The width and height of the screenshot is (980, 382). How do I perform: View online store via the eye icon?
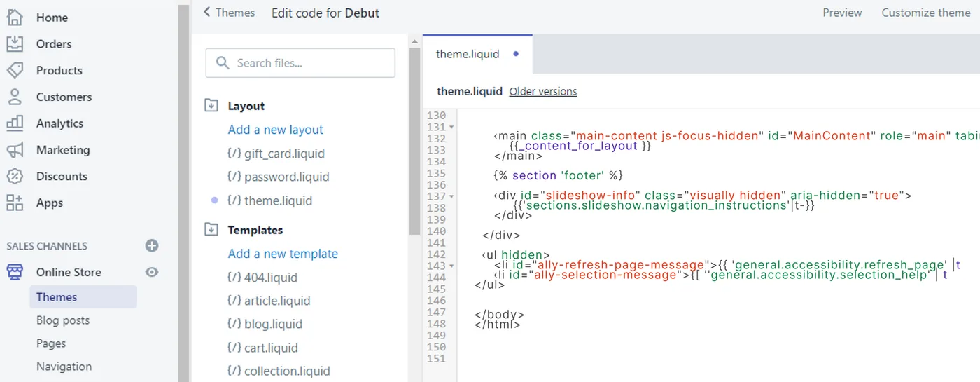(x=152, y=272)
